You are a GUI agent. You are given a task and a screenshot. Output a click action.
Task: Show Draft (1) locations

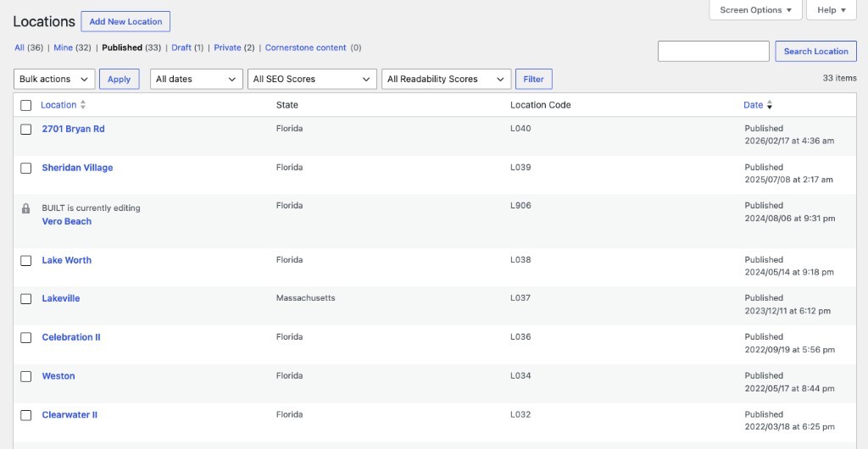point(187,47)
